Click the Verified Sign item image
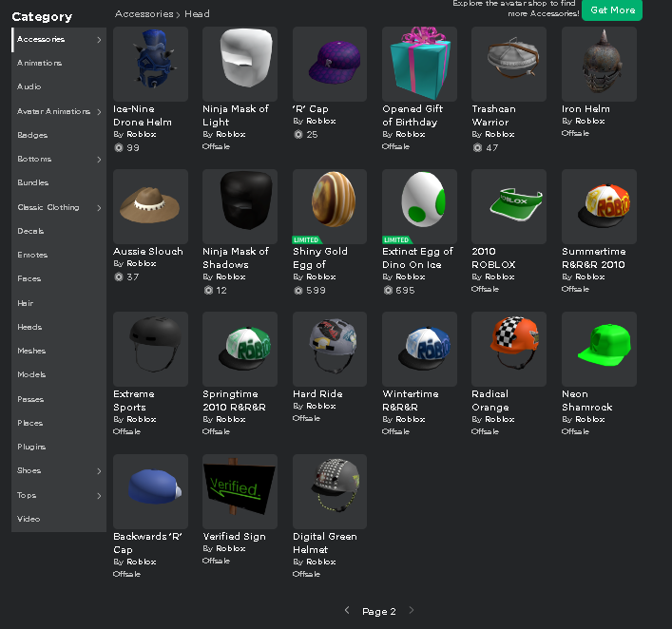This screenshot has height=629, width=672. tap(240, 491)
